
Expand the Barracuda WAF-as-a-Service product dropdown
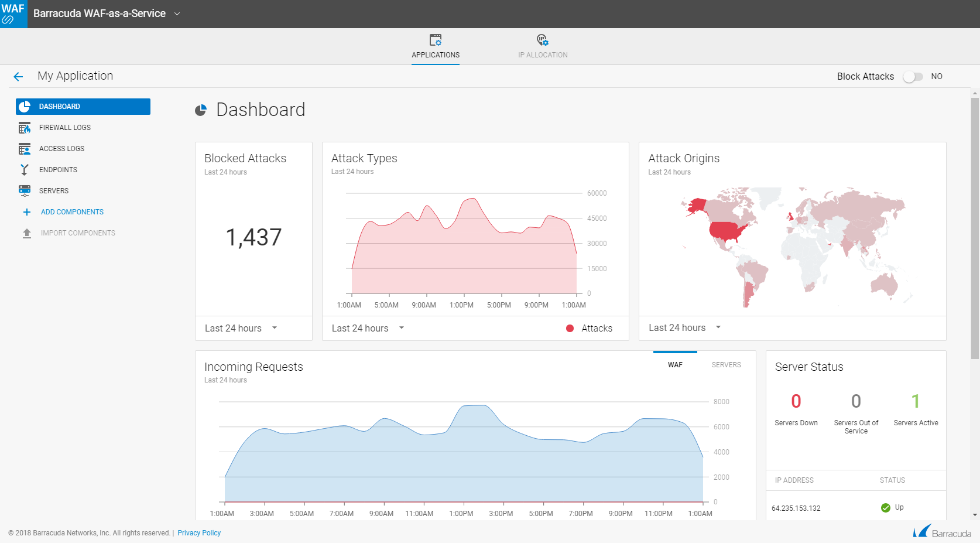click(x=177, y=13)
